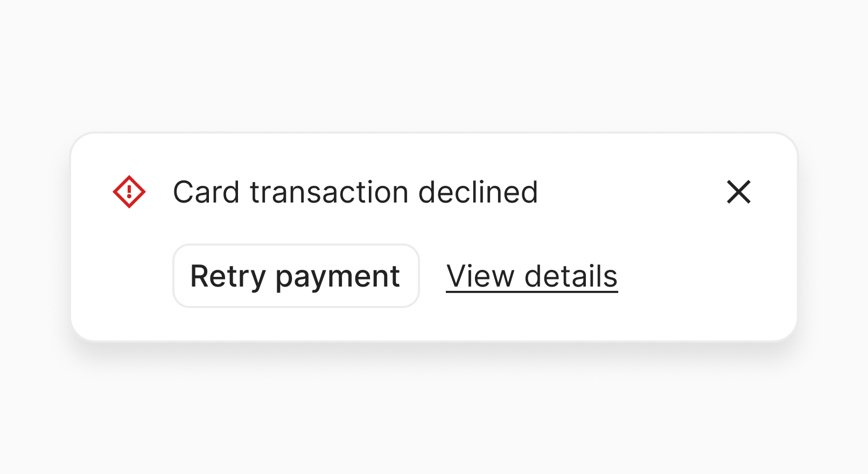Click the cross icon on the card

click(x=738, y=192)
